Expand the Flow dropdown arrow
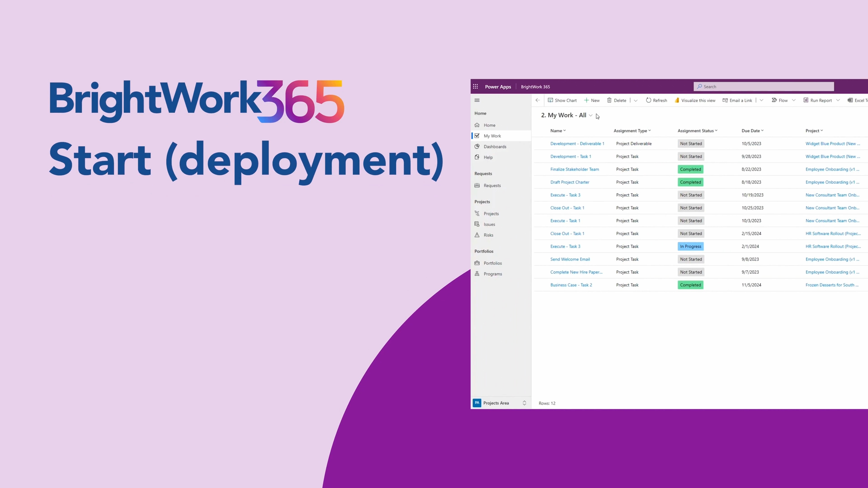Image resolution: width=868 pixels, height=488 pixels. pyautogui.click(x=794, y=100)
